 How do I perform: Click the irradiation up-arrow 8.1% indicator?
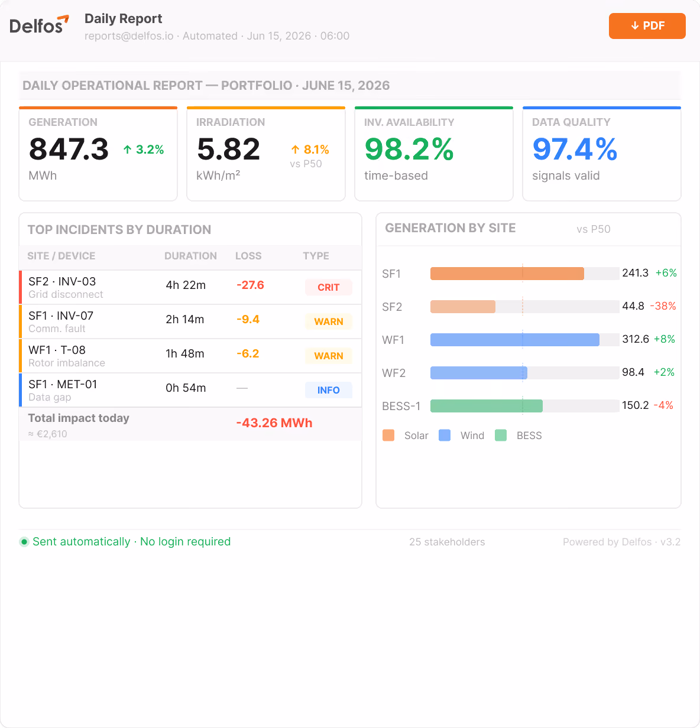coord(310,149)
